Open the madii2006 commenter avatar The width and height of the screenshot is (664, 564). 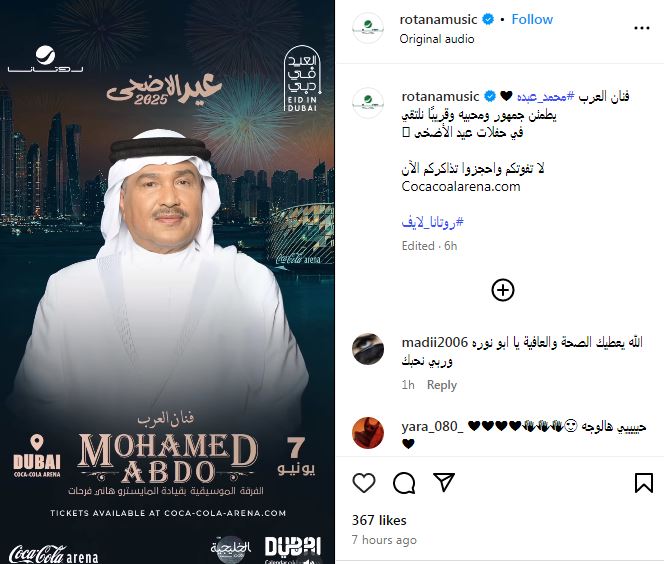click(368, 349)
